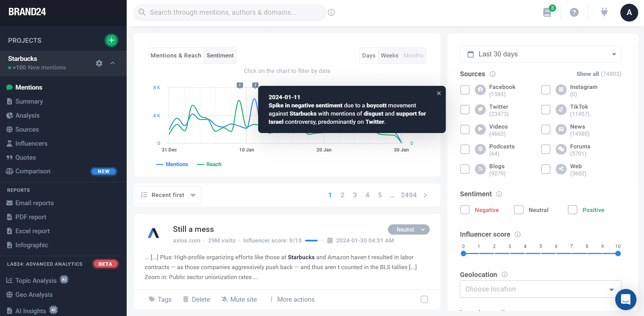
Task: Open Starbucks project settings gear
Action: (99, 63)
